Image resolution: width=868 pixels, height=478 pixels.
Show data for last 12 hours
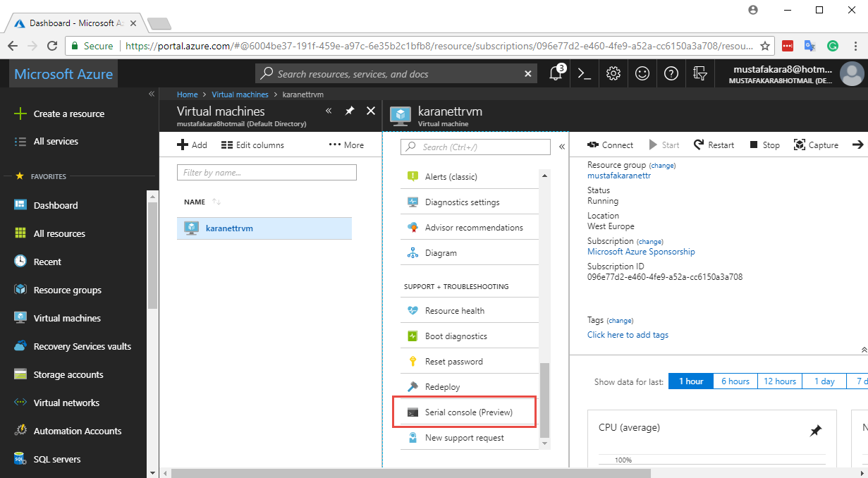pos(780,381)
